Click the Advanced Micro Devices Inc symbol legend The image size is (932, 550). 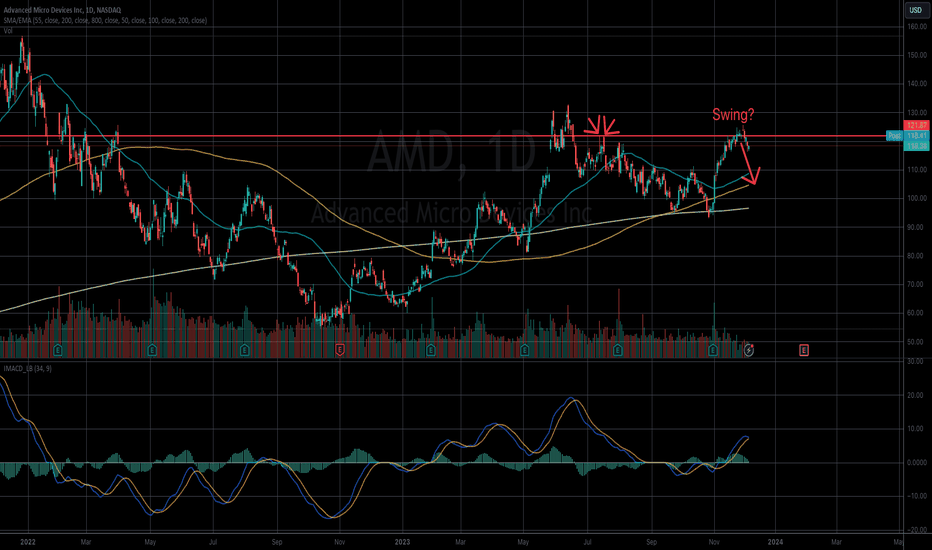coord(62,10)
